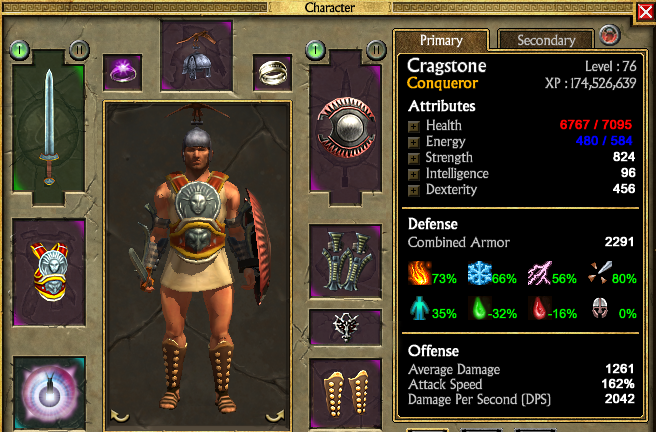Image resolution: width=656 pixels, height=432 pixels.
Task: Rotate character model left arrow
Action: pyautogui.click(x=119, y=415)
